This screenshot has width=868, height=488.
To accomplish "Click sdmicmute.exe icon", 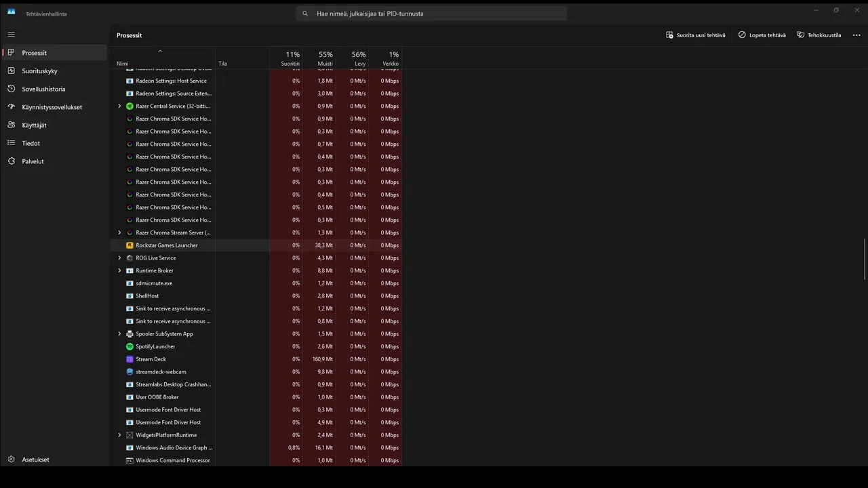I will [x=130, y=283].
